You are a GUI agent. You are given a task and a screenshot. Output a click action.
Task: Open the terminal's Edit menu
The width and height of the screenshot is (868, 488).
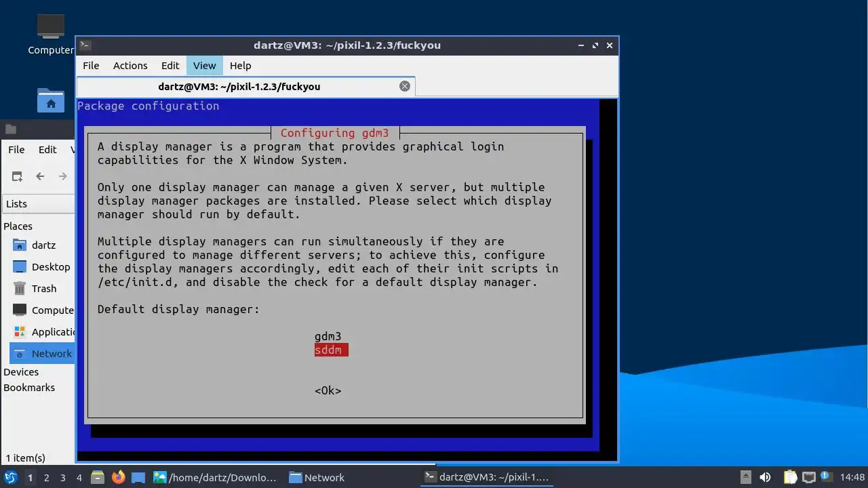[170, 66]
